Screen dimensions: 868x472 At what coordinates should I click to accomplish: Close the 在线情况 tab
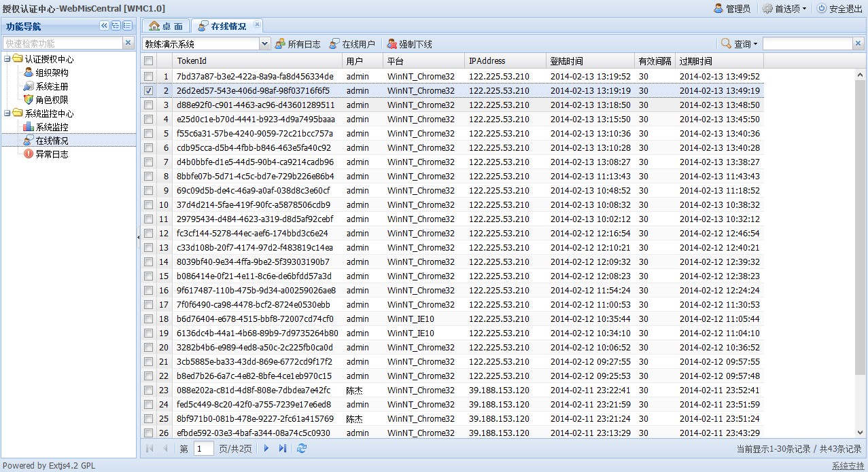coord(257,24)
